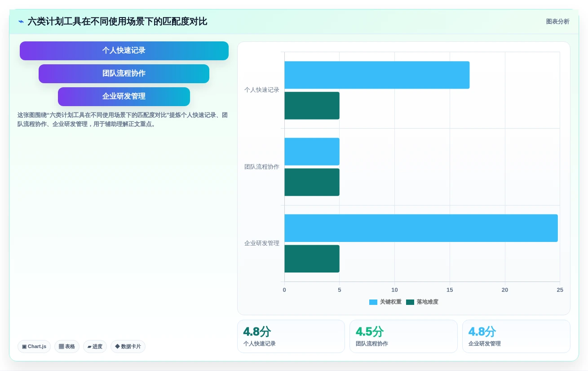Click the blue bar for 企业研发管理
Viewport: 588px width, 371px height.
421,228
